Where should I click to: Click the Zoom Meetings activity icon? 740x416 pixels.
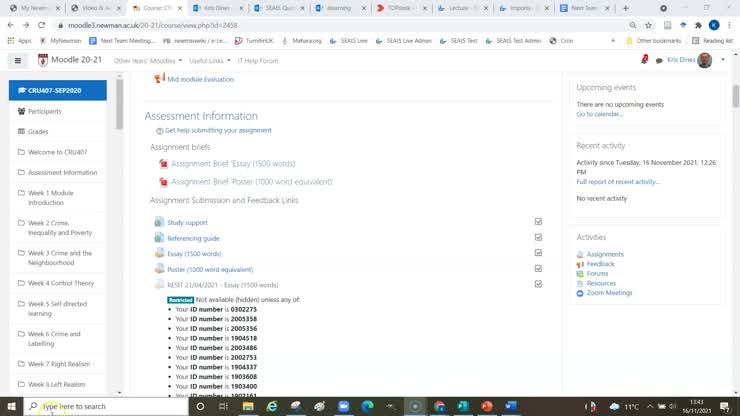tap(580, 293)
